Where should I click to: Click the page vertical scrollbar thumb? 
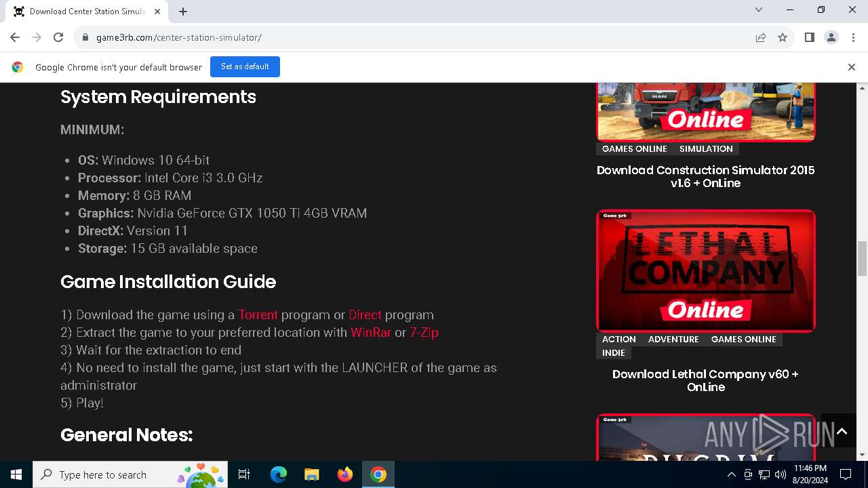tap(863, 258)
